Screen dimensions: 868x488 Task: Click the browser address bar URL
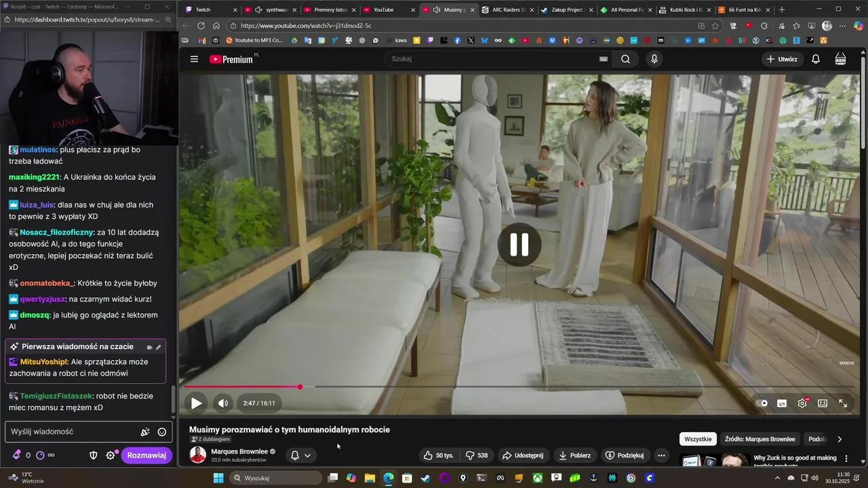coord(306,26)
